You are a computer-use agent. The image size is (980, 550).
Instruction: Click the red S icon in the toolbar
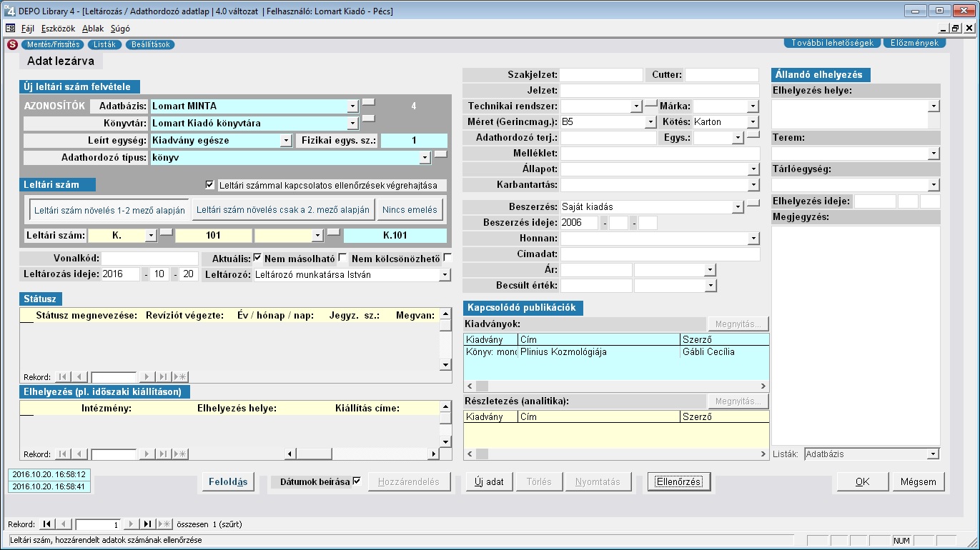(12, 44)
